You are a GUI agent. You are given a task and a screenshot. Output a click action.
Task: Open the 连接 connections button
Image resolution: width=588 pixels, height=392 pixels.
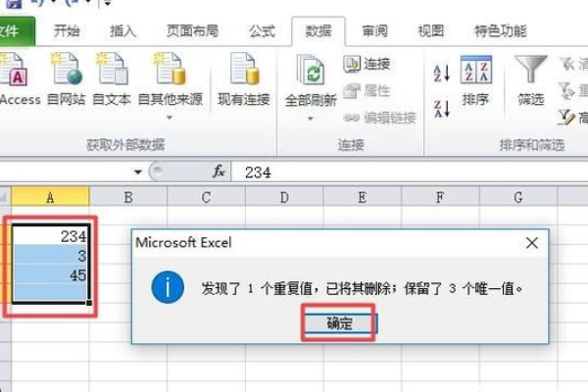(367, 64)
